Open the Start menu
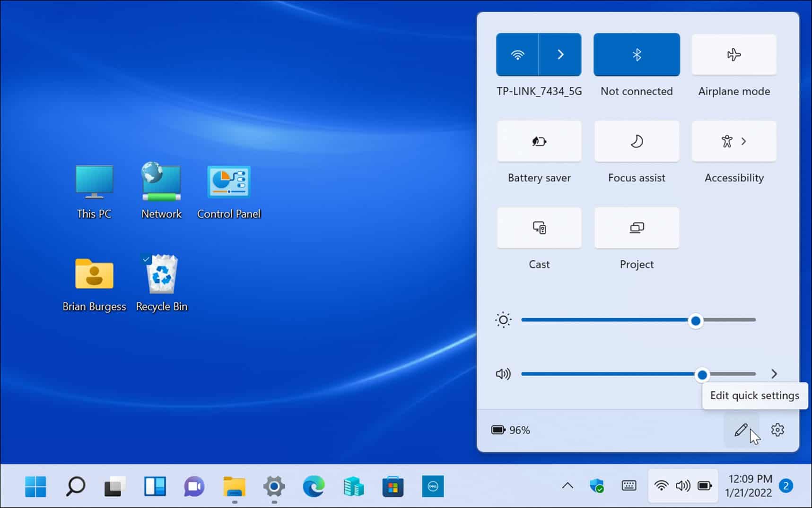This screenshot has height=508, width=812. click(x=35, y=485)
